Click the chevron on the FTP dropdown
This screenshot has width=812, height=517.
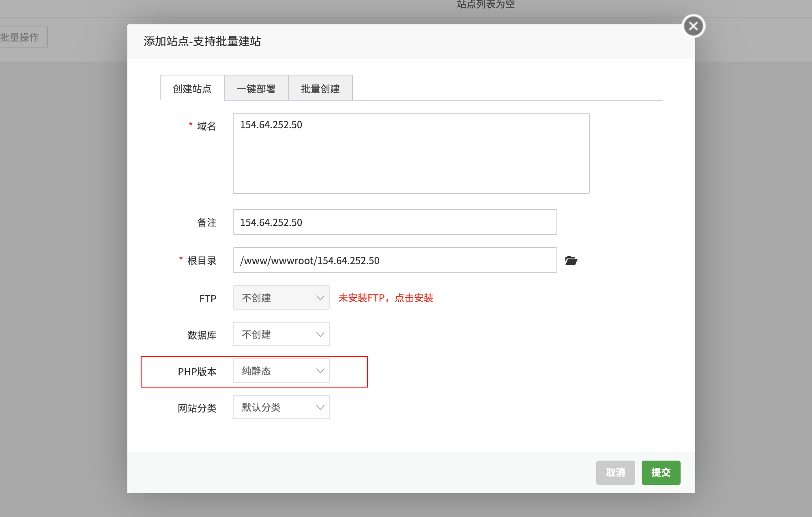click(x=320, y=297)
